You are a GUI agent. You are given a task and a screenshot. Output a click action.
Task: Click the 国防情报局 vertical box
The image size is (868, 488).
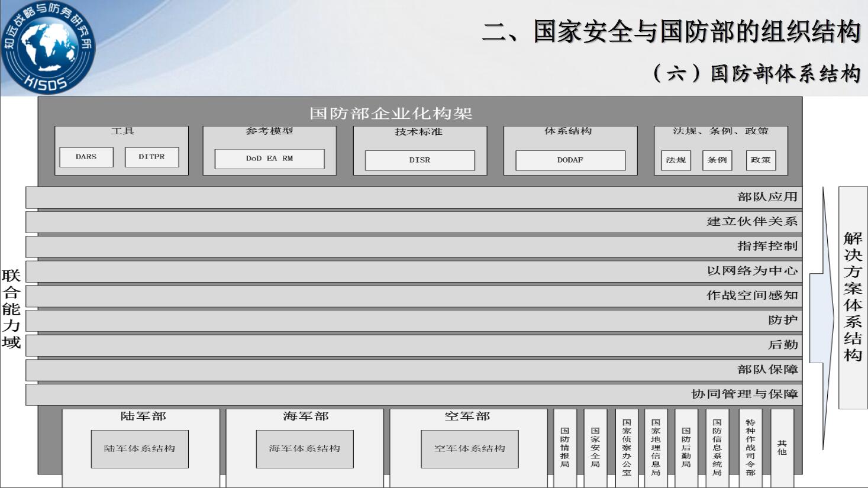click(565, 448)
